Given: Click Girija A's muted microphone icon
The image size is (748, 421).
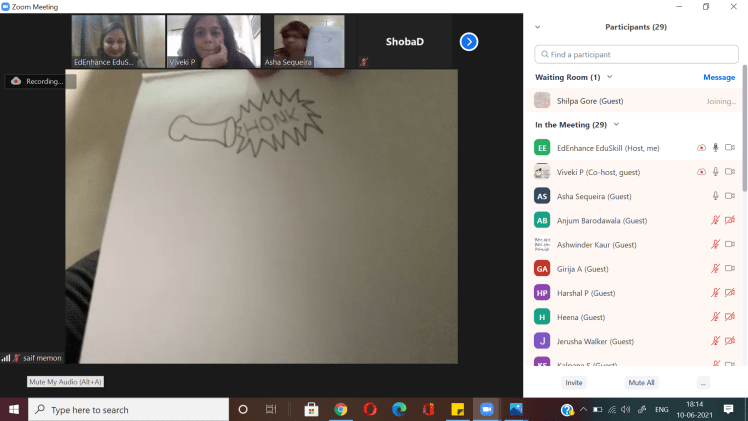Looking at the screenshot, I should coord(715,269).
